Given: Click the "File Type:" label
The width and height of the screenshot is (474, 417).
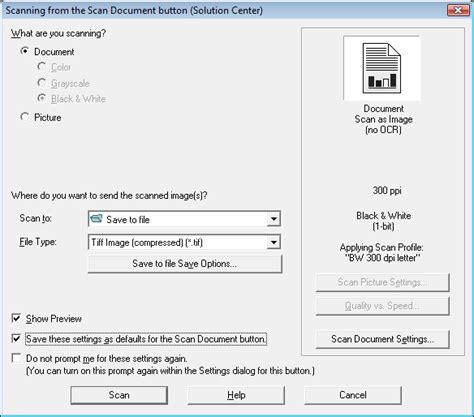Looking at the screenshot, I should 38,242.
